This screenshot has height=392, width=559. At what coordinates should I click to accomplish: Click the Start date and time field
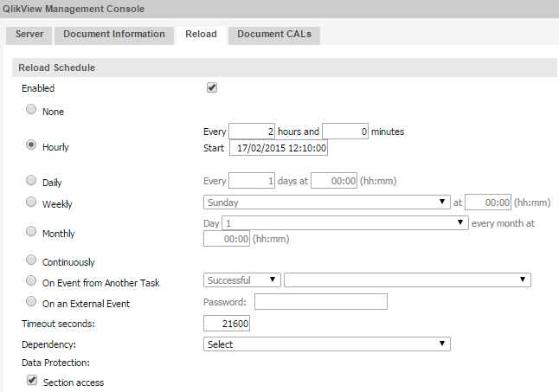(x=279, y=149)
